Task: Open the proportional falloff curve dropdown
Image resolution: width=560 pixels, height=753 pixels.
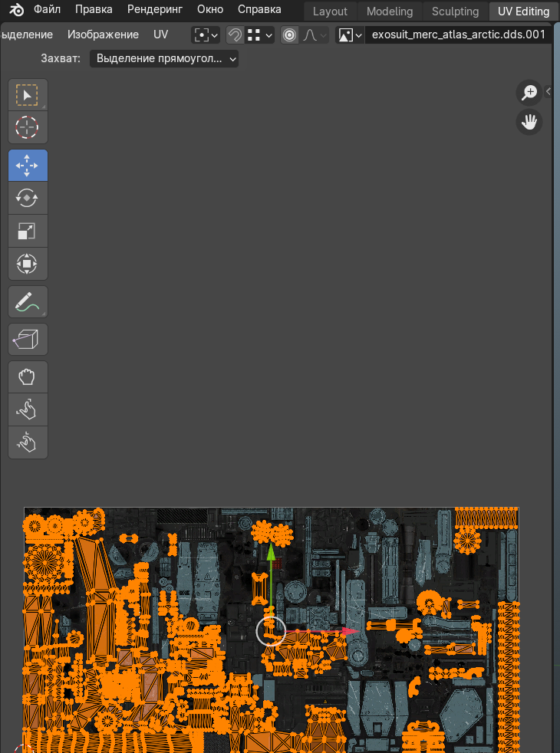Action: pyautogui.click(x=314, y=35)
